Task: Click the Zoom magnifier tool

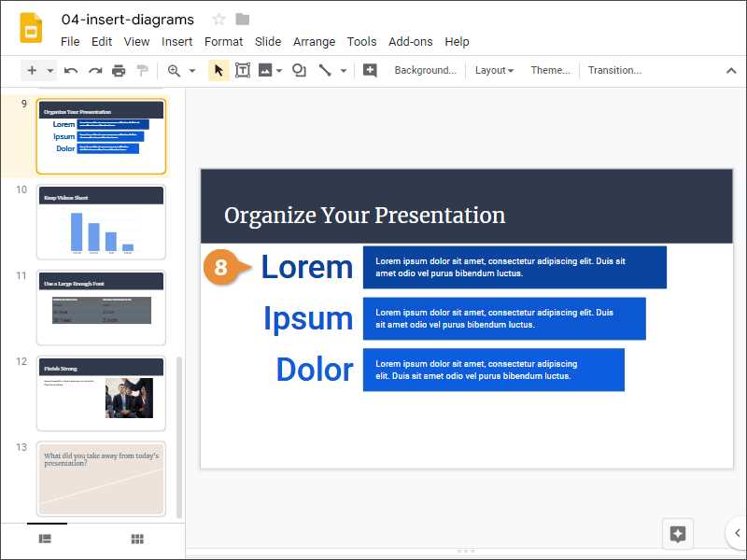Action: 174,71
